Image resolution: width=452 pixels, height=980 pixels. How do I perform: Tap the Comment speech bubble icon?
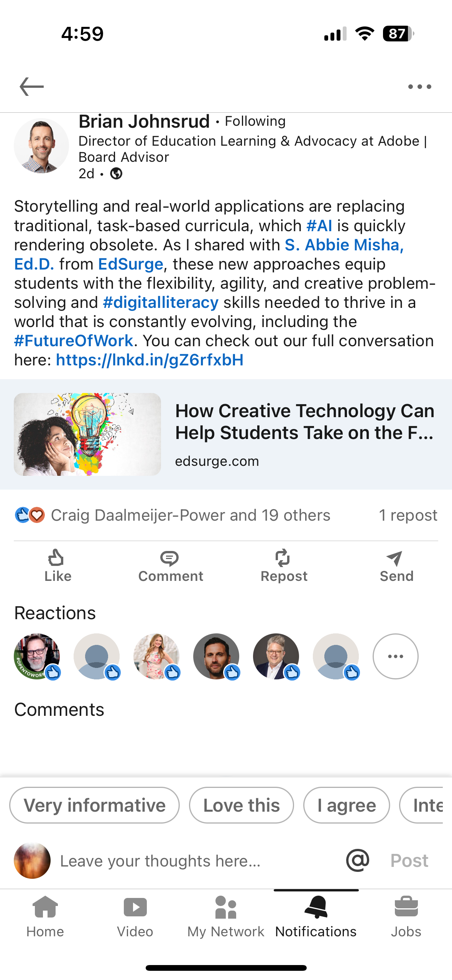(170, 558)
